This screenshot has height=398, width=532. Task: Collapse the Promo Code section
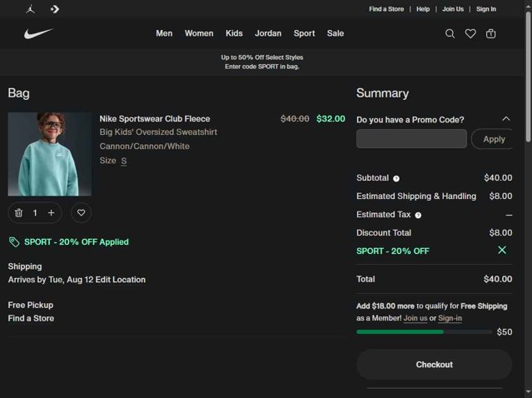tap(506, 119)
